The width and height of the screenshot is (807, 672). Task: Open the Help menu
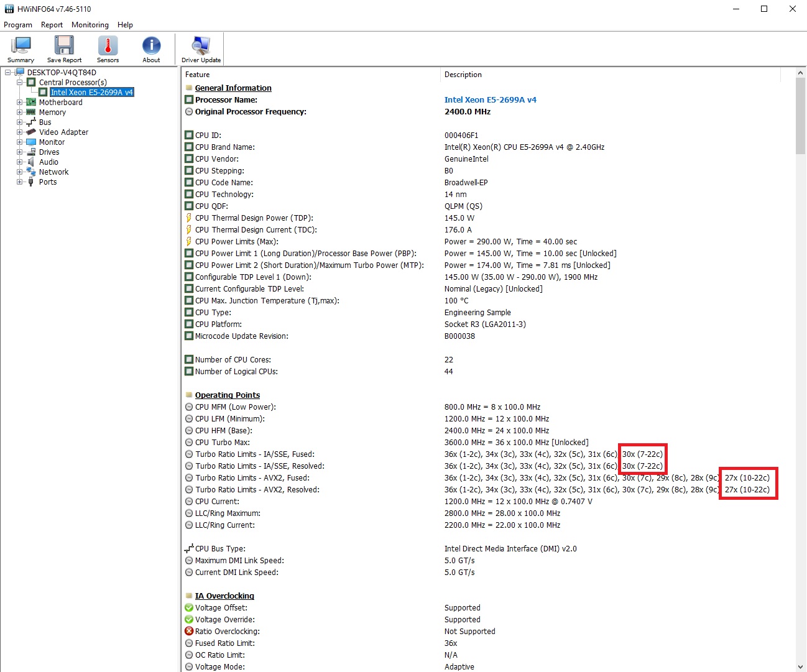click(x=125, y=25)
